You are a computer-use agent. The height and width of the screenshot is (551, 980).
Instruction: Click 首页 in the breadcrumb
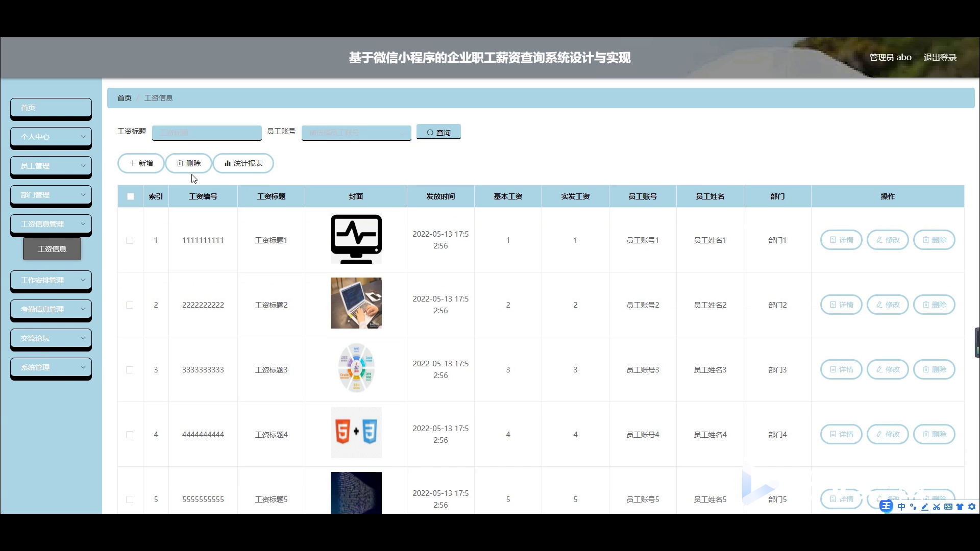pos(125,98)
